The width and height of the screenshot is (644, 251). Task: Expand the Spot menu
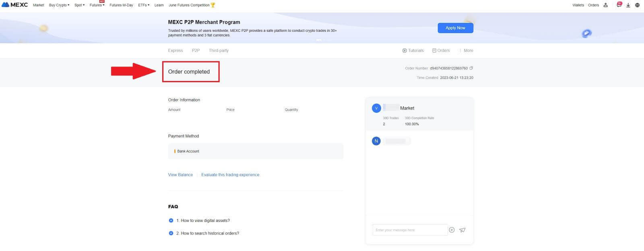(79, 5)
